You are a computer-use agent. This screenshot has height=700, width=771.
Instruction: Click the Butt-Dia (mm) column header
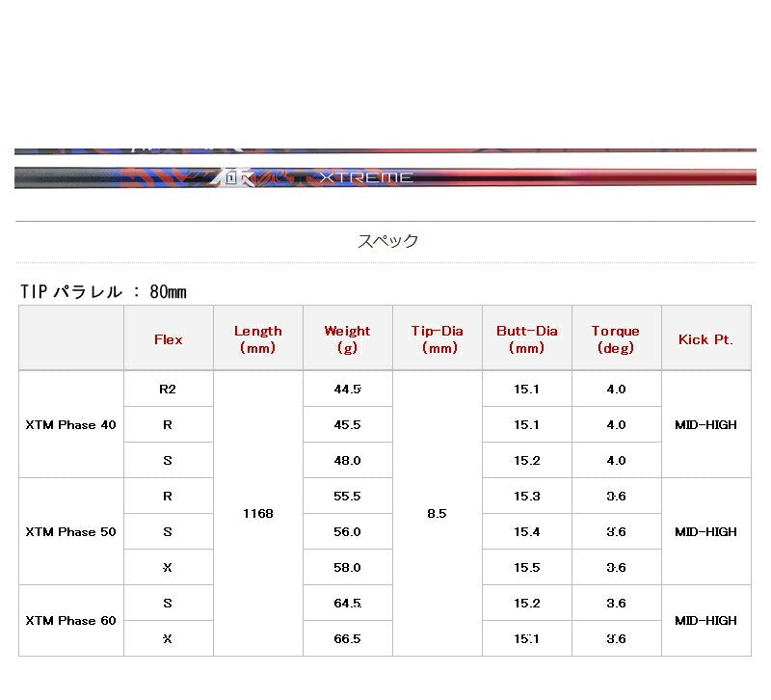point(526,339)
